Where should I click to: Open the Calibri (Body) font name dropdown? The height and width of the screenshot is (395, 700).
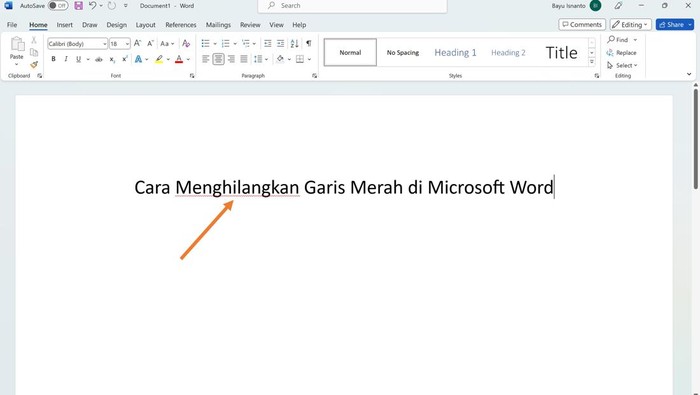tap(104, 44)
